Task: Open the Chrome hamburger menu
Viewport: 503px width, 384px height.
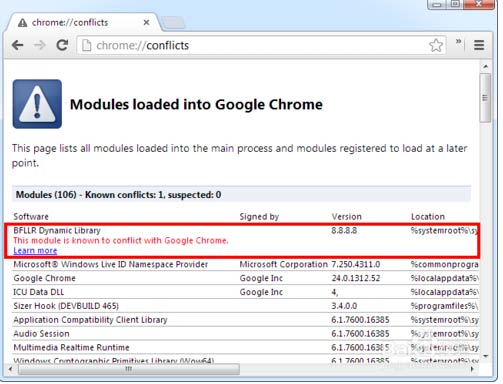Action: pos(479,45)
